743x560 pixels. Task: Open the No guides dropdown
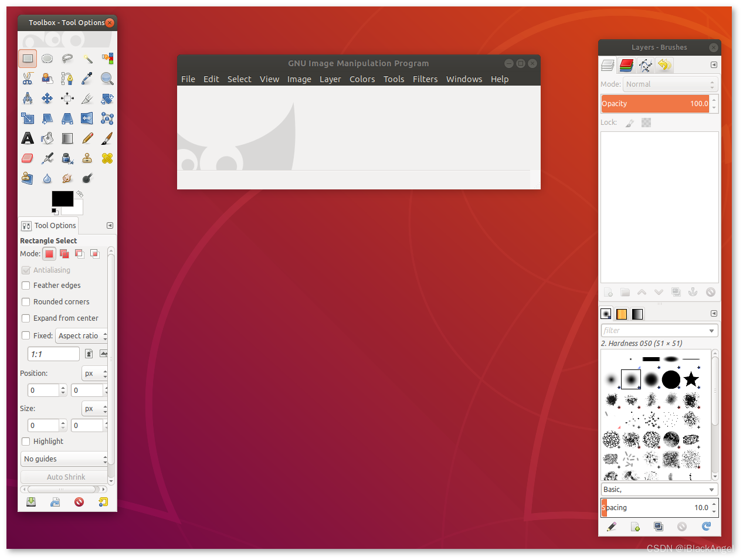65,459
